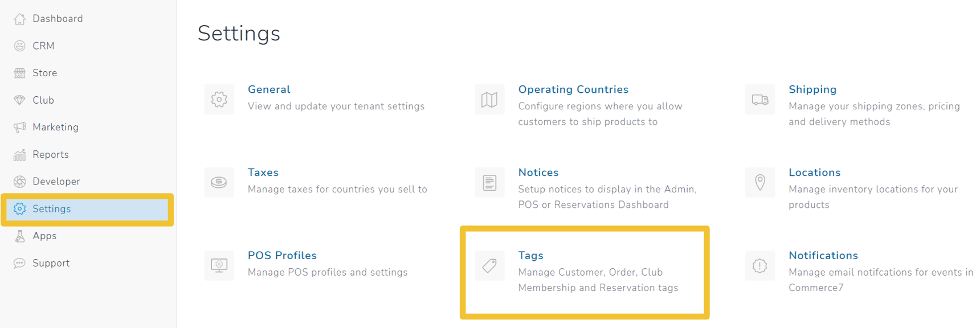
Task: Open the Settings menu item in sidebar
Action: tap(52, 208)
